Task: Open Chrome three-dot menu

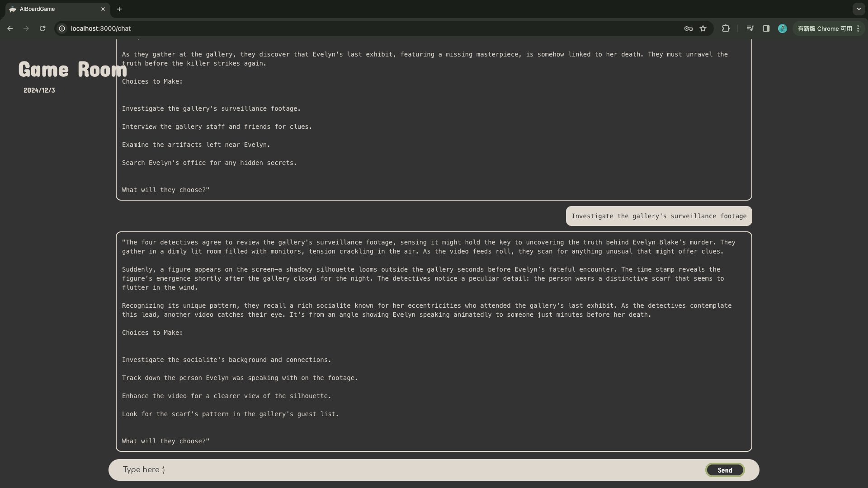Action: [858, 28]
